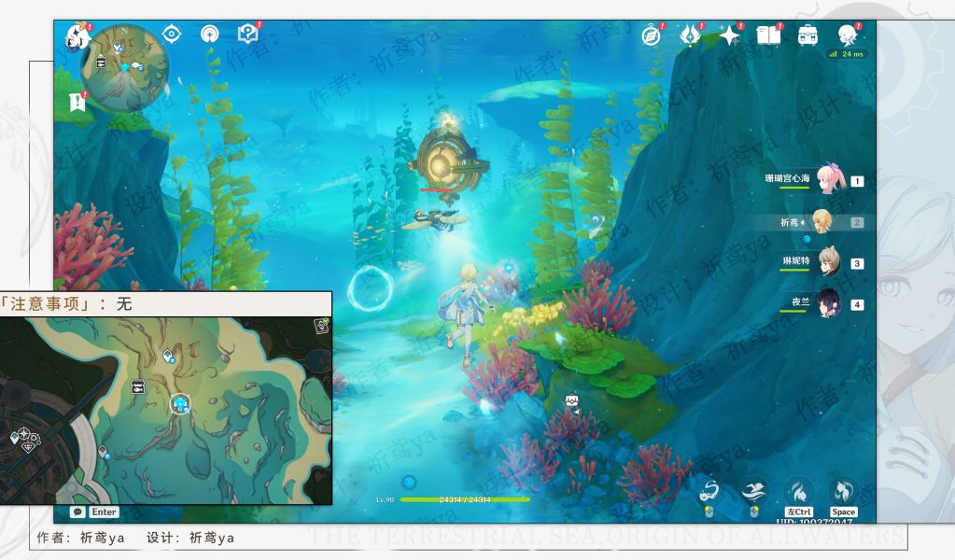955x560 pixels.
Task: Click the party slot number 3 badge
Action: click(857, 263)
